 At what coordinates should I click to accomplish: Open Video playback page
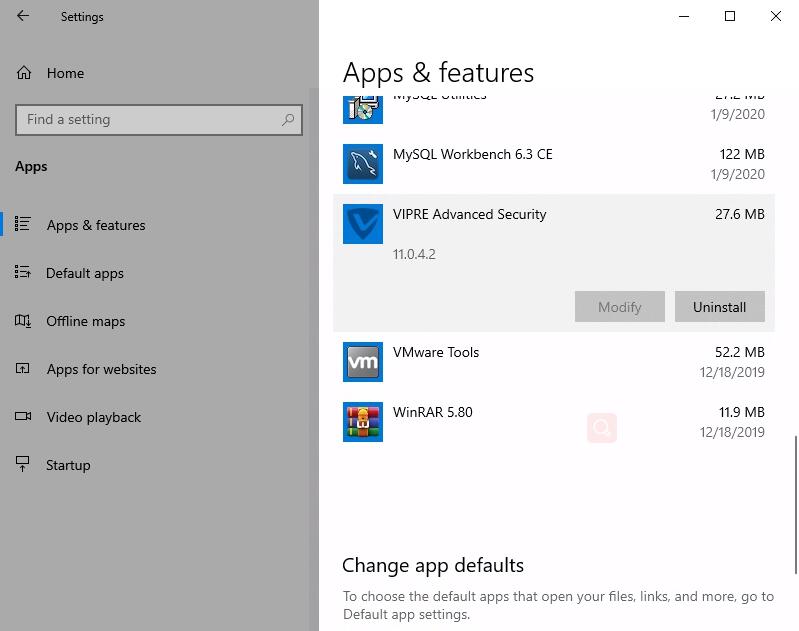[94, 417]
